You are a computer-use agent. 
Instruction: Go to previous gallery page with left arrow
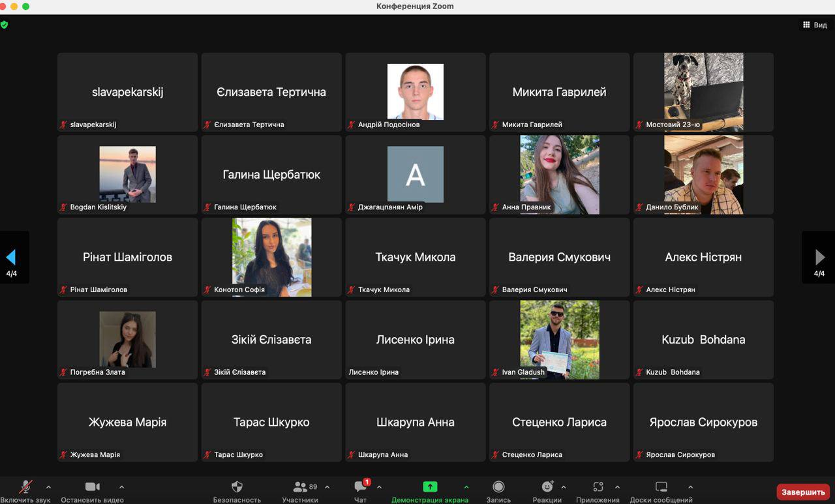(12, 257)
